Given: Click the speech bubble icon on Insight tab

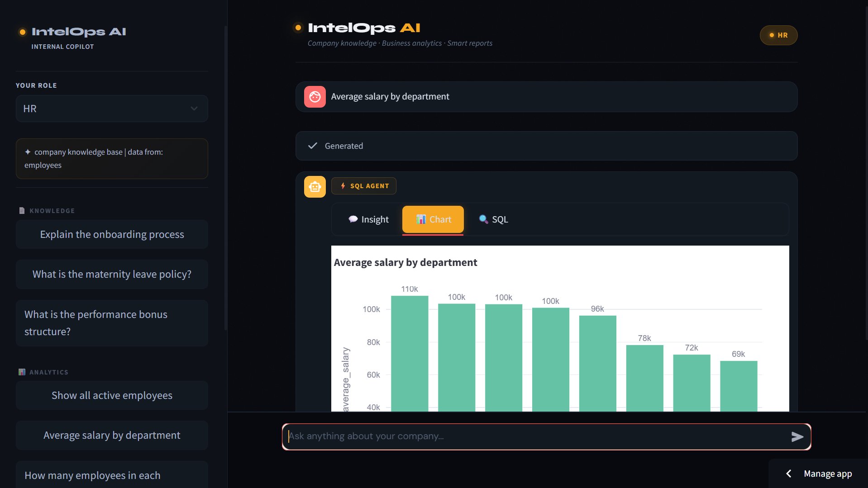Looking at the screenshot, I should pos(353,219).
